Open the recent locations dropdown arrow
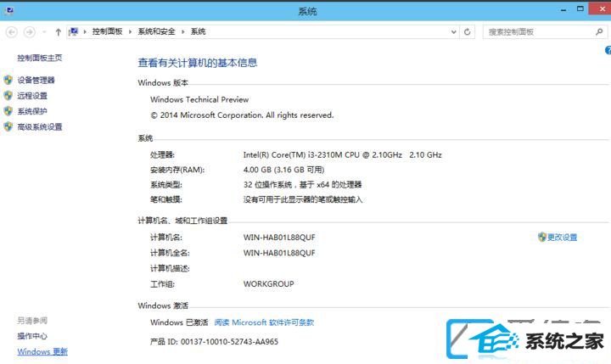Viewport: 611px width, 364px height. 44,32
